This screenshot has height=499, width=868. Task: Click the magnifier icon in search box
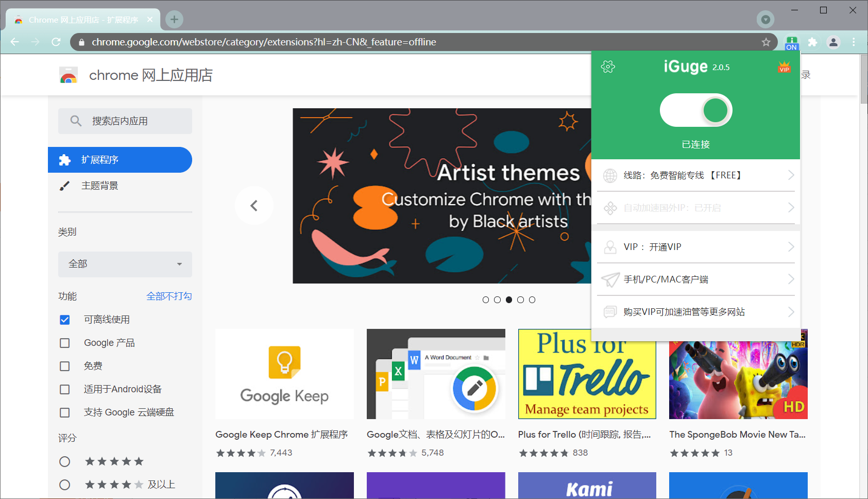click(76, 121)
